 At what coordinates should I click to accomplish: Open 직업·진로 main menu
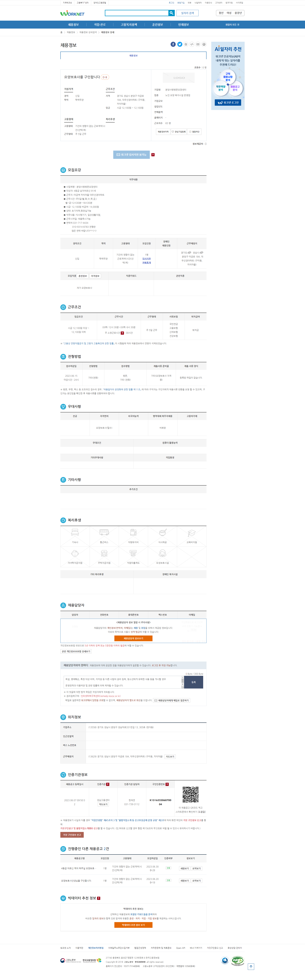100,25
